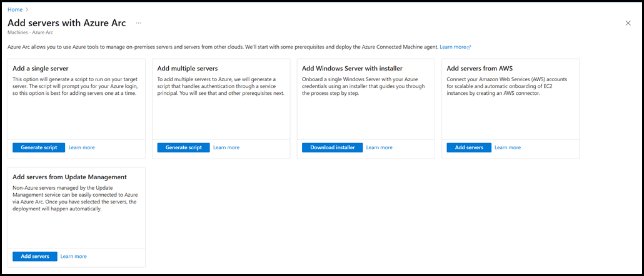Click Add servers in the AWS card

[469, 147]
